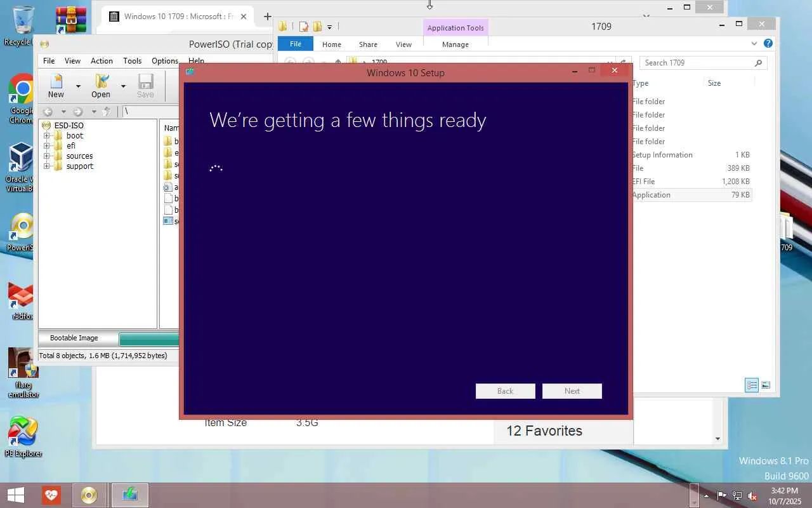Click the properties icon in Explorer quick access toolbar
Screen dimensions: 812x508
[304, 27]
